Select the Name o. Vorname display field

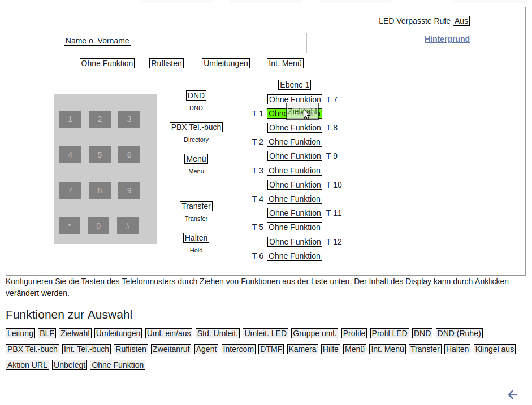(97, 41)
